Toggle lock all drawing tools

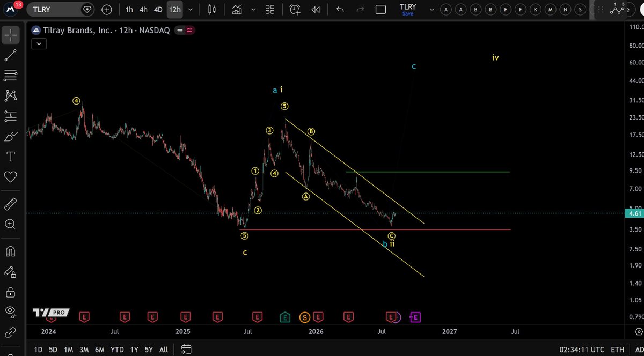(10, 292)
